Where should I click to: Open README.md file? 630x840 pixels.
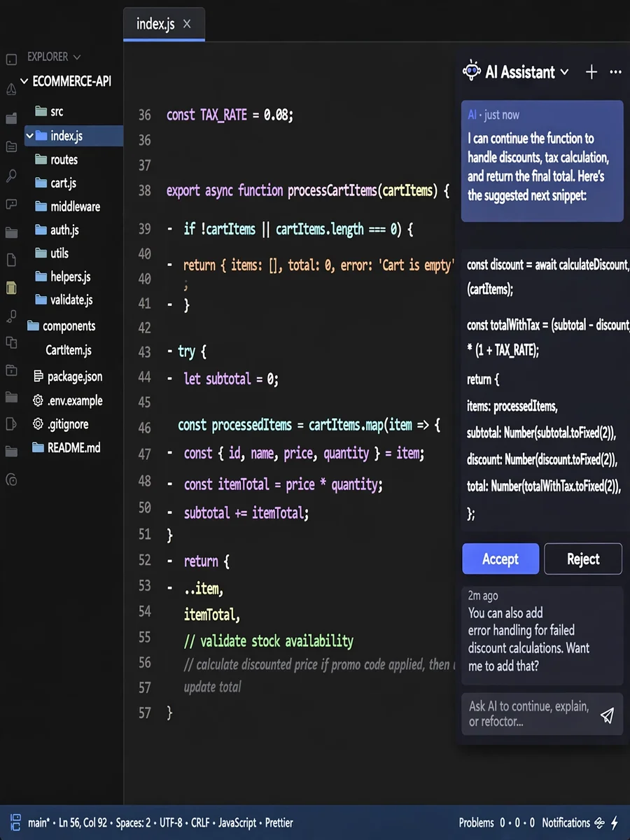(66, 448)
